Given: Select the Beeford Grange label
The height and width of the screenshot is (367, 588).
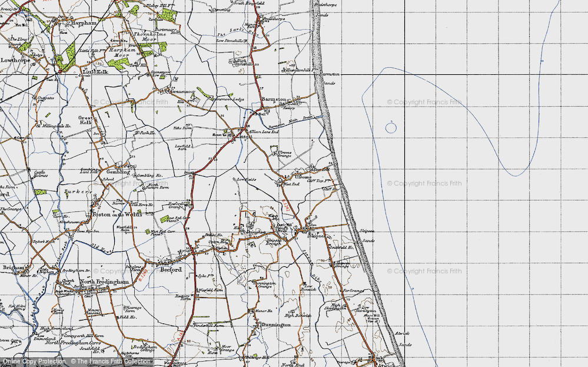Looking at the screenshot, I should click(175, 206).
